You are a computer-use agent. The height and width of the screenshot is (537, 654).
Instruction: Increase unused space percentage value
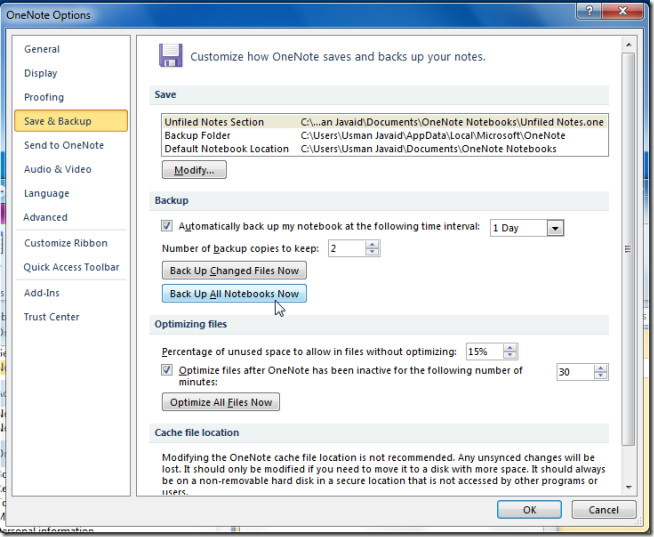pos(510,348)
